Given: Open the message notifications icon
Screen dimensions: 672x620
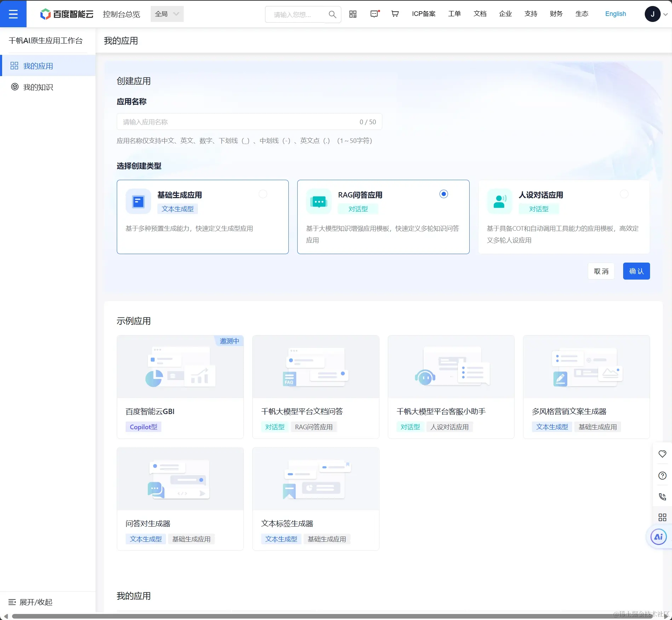Looking at the screenshot, I should tap(374, 14).
